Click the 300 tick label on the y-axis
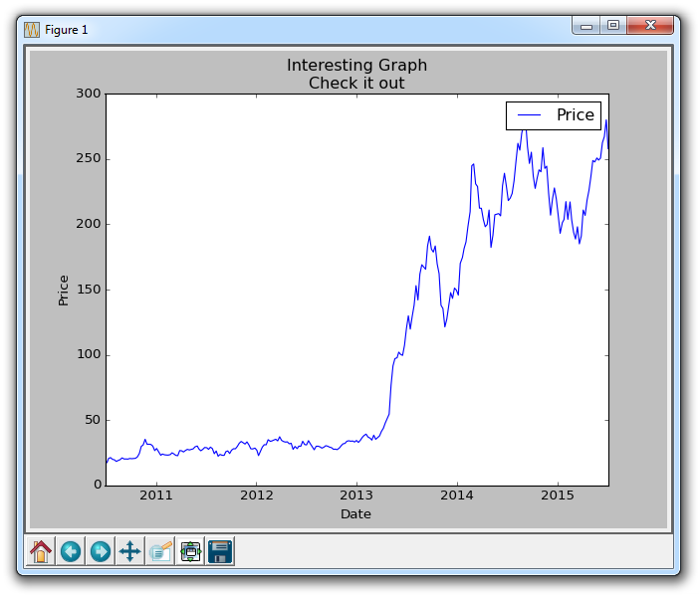The width and height of the screenshot is (700, 596). [87, 94]
